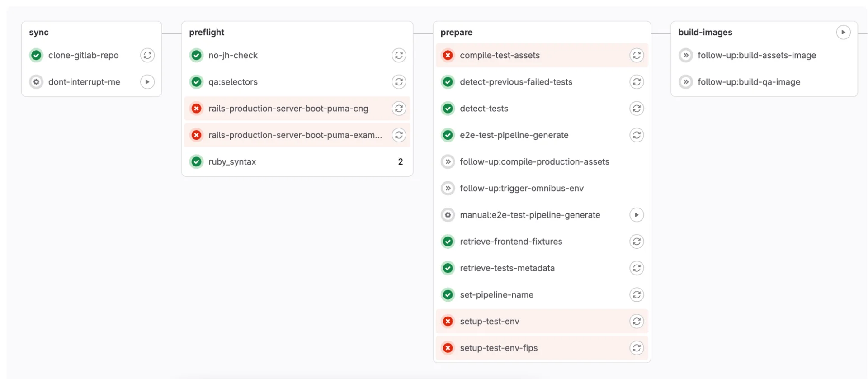Retry the setup-test-env-fips job
This screenshot has width=868, height=379.
637,348
